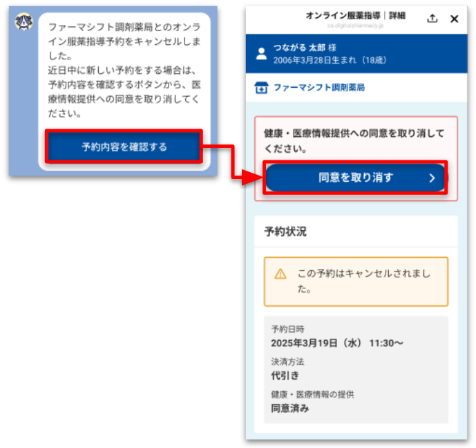Click the cs.digitalpharmacy.jp URL text
Screen dimensions: 476x448
point(355,25)
